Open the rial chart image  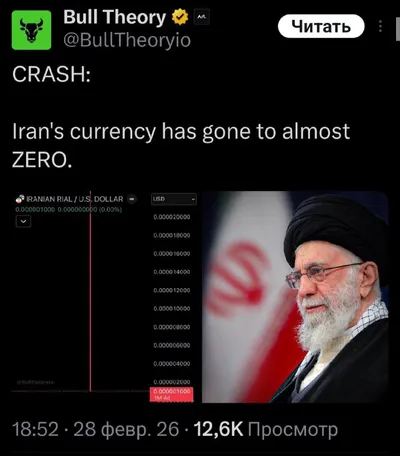(105, 297)
